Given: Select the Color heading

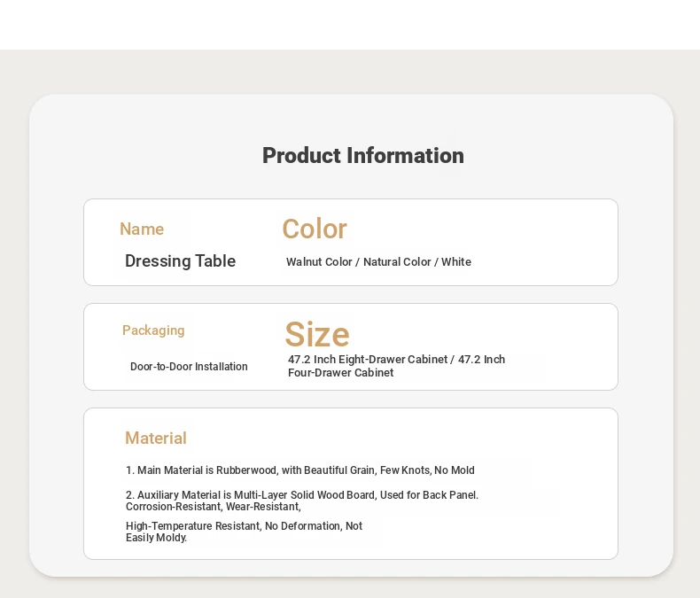Looking at the screenshot, I should (315, 229).
